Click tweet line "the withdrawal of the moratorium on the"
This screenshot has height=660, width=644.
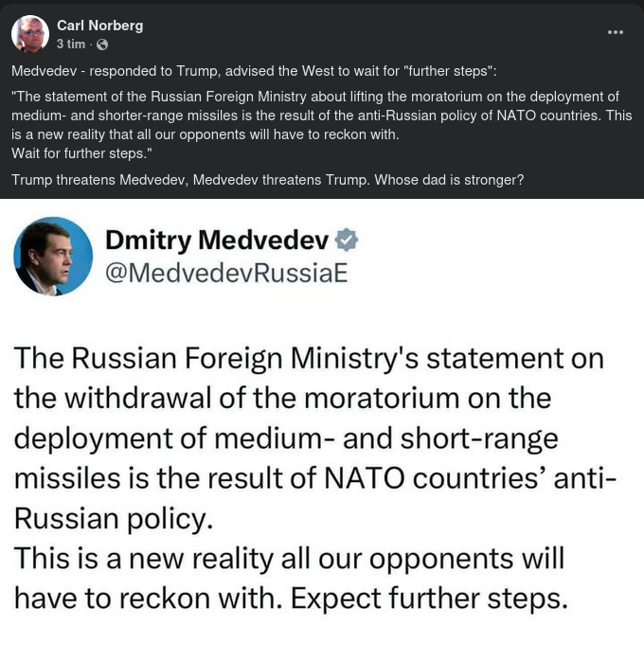pos(282,398)
